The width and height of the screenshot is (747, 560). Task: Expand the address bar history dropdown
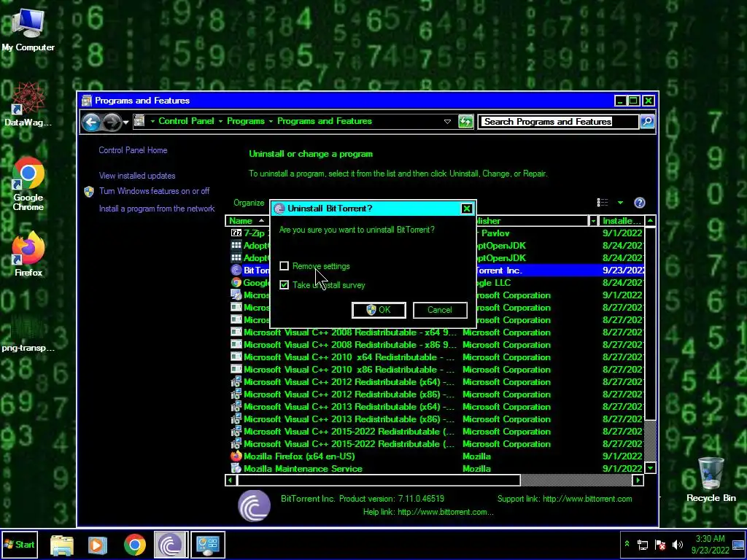447,122
